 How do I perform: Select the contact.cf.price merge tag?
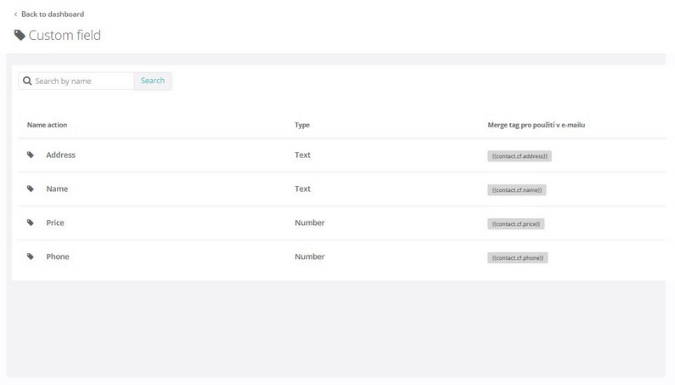(x=516, y=224)
